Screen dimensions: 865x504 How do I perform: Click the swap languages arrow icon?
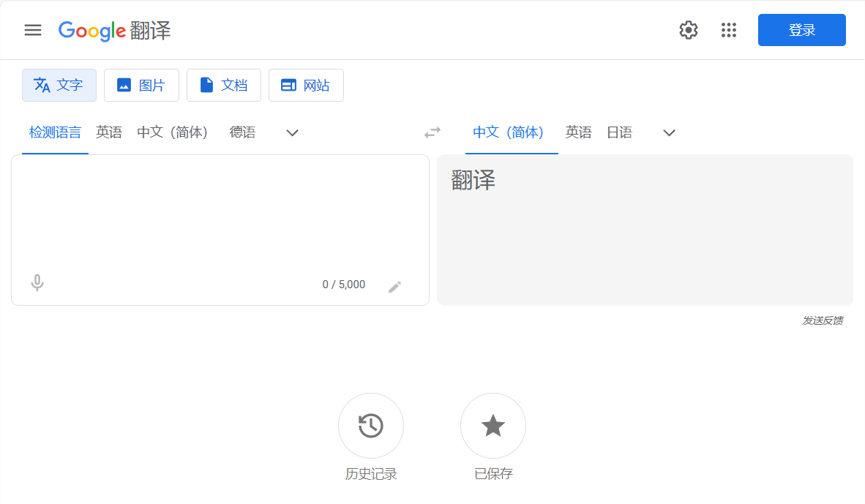pyautogui.click(x=432, y=132)
